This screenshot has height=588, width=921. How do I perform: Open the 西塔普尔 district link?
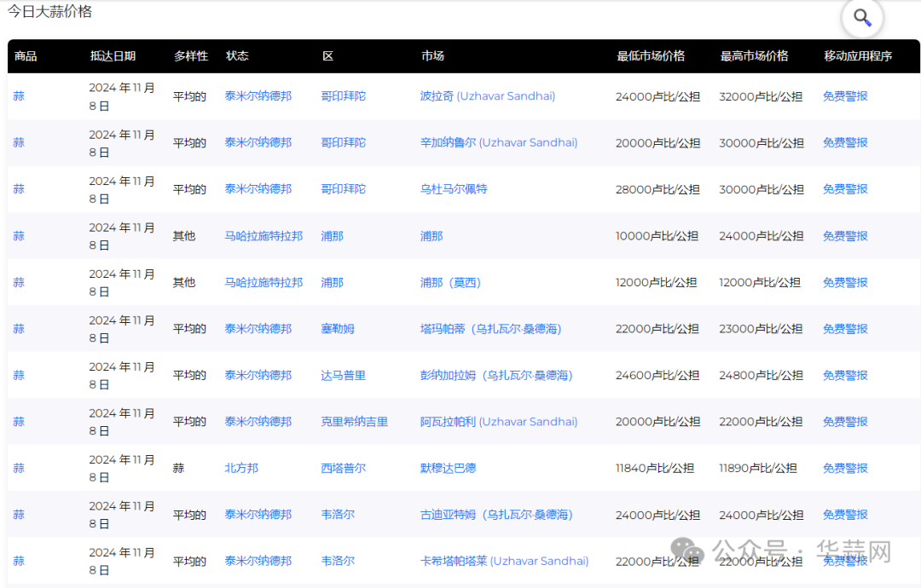tap(343, 468)
